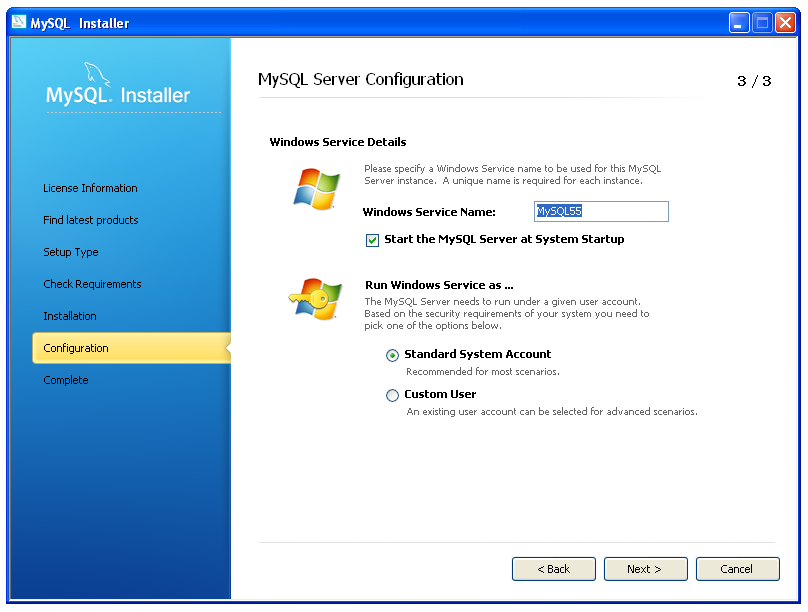The width and height of the screenshot is (808, 612).
Task: Click the 'MySQL Server Configuration' title
Action: pos(361,79)
